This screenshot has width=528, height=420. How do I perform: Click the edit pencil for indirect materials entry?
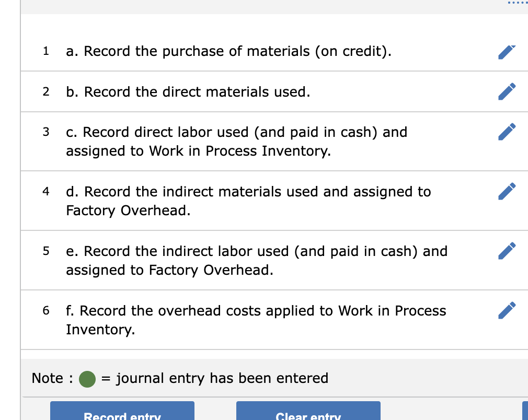(507, 191)
